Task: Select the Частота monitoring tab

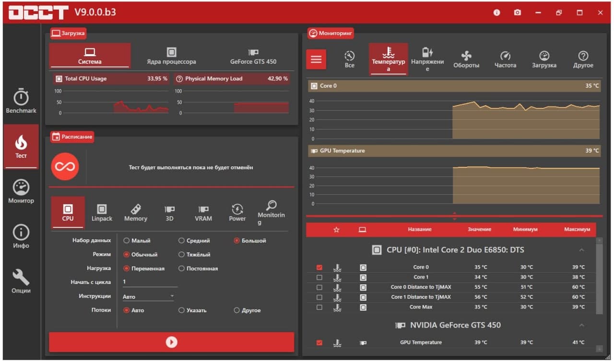Action: [x=505, y=59]
